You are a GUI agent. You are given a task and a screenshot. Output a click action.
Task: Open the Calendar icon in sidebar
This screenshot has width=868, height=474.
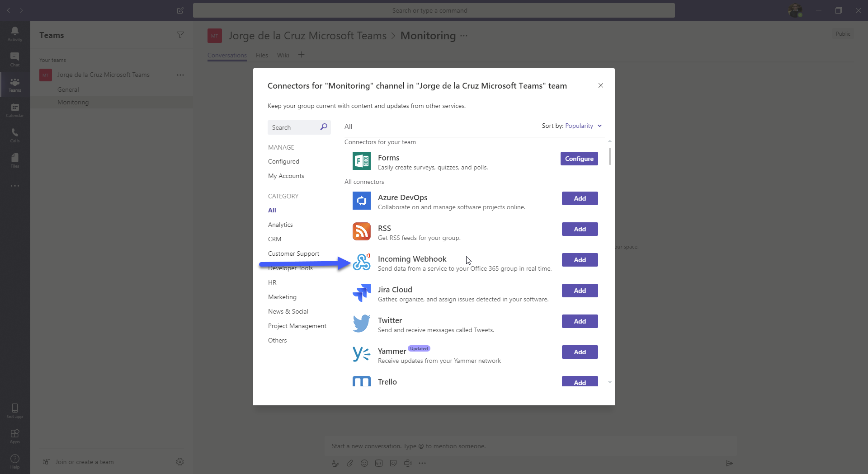pos(15,110)
